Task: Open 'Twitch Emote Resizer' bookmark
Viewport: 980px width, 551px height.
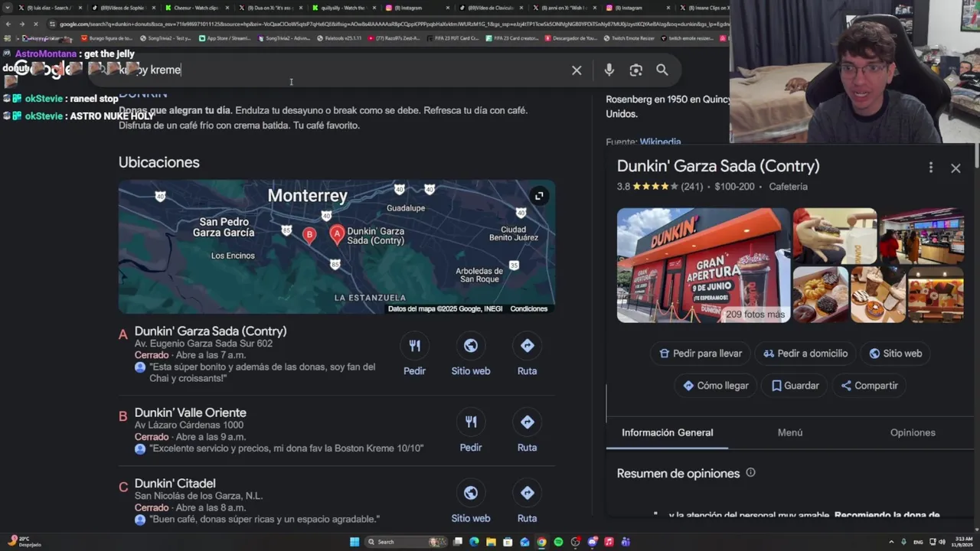Action: tap(629, 38)
